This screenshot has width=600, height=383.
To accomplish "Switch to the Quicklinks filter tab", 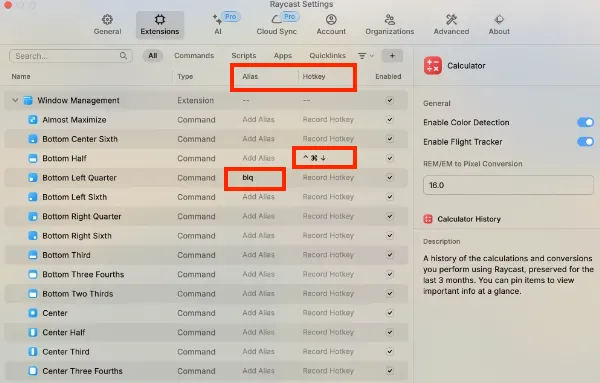I will (x=328, y=55).
